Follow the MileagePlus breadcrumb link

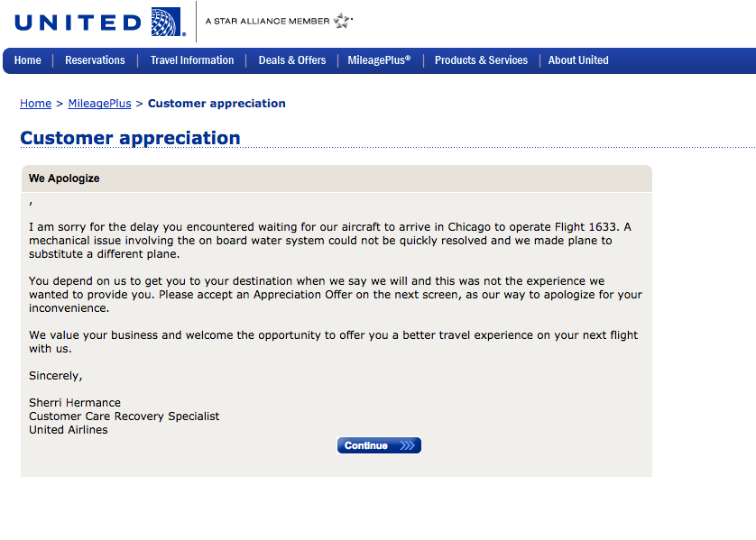click(99, 104)
